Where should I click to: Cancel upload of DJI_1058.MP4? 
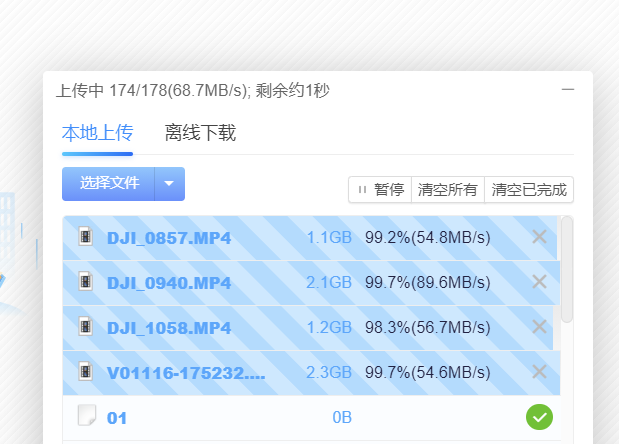(x=539, y=327)
